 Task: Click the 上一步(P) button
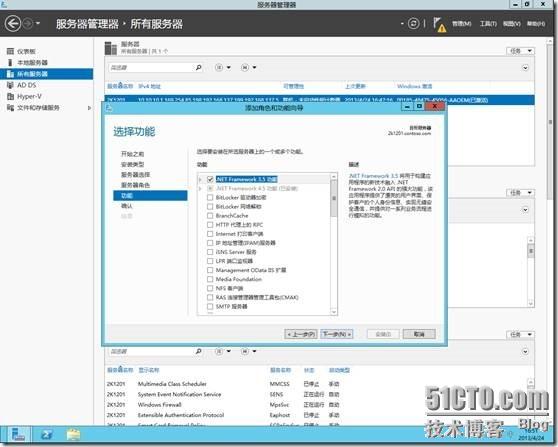click(301, 334)
